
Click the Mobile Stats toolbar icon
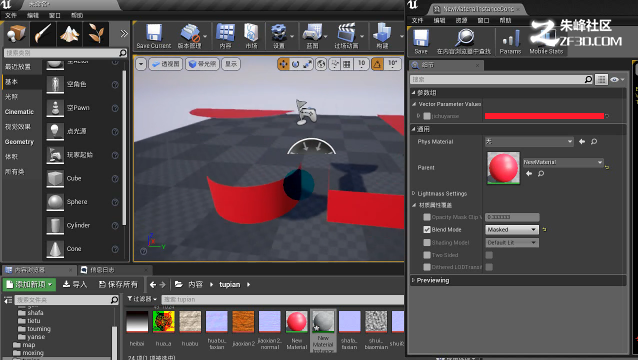pyautogui.click(x=546, y=41)
